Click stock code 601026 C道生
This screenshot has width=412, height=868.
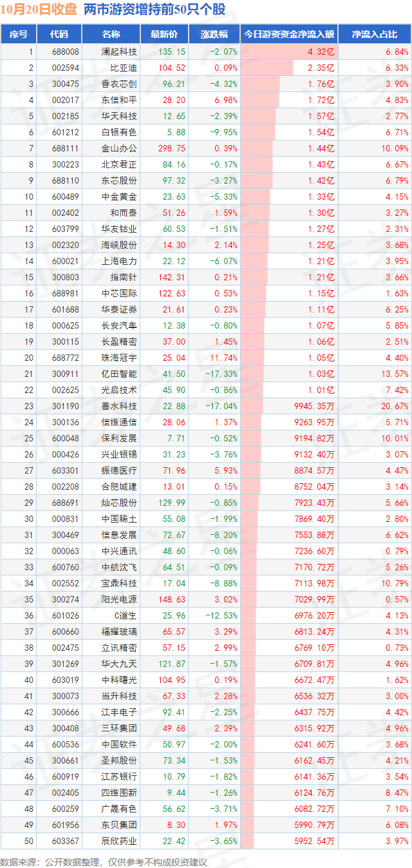click(x=65, y=615)
